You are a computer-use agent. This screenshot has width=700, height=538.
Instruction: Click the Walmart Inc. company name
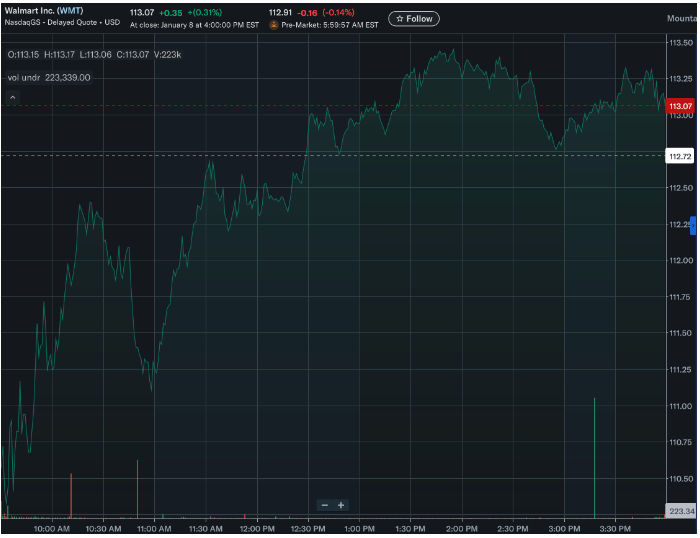point(28,10)
